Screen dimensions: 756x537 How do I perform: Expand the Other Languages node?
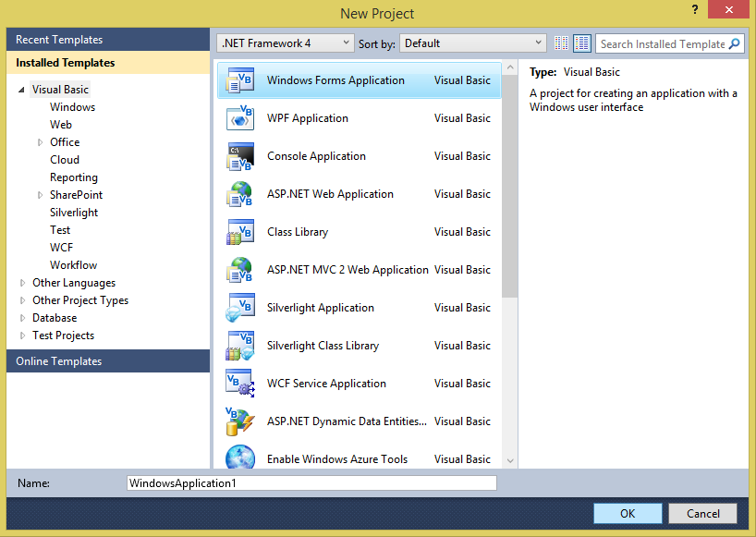click(x=22, y=283)
